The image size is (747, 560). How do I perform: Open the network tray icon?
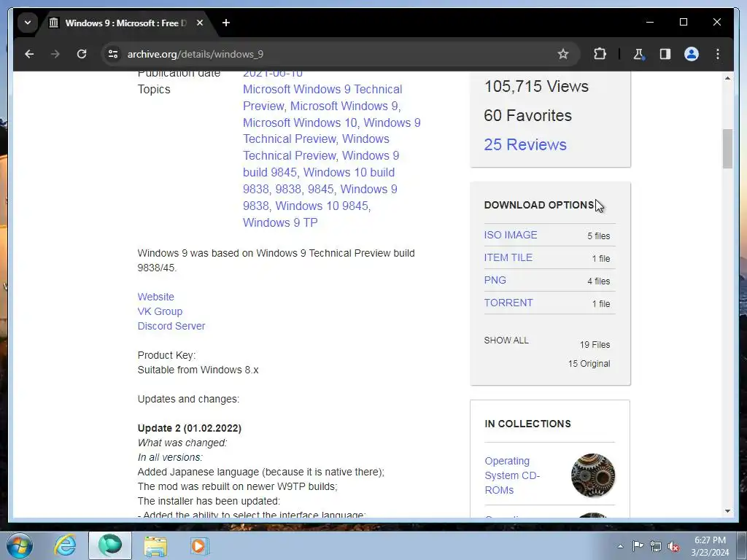(x=656, y=546)
